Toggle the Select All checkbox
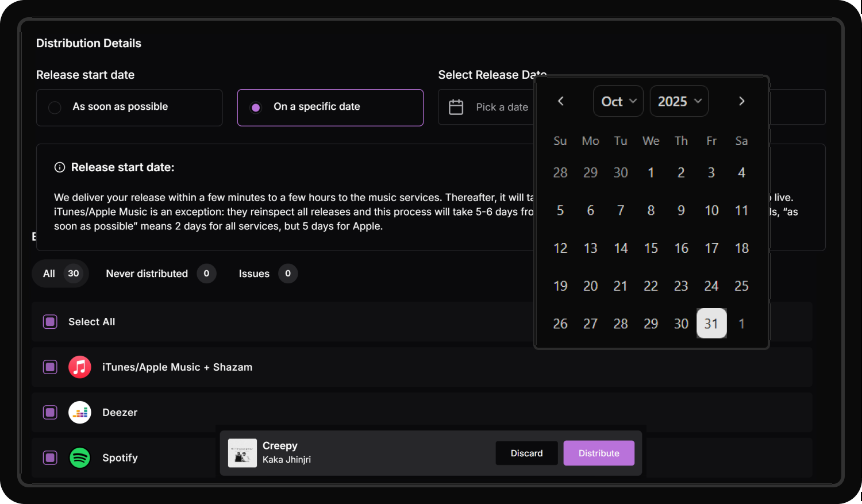The width and height of the screenshot is (862, 504). [51, 322]
